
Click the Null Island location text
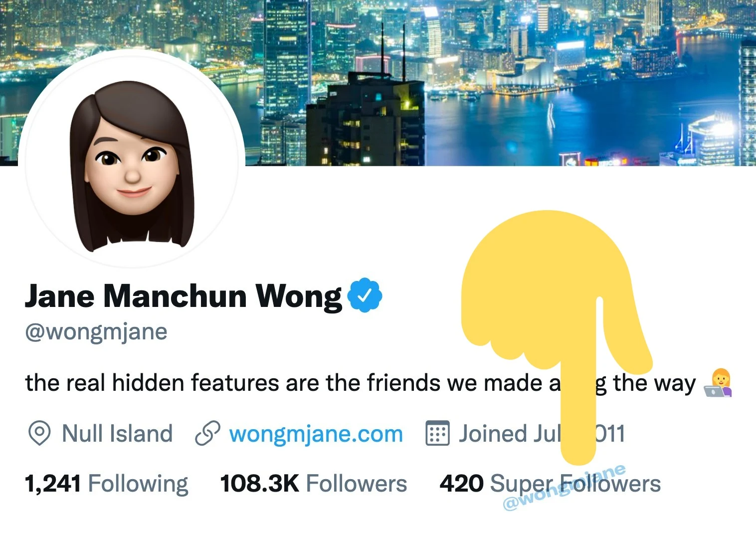pyautogui.click(x=117, y=433)
